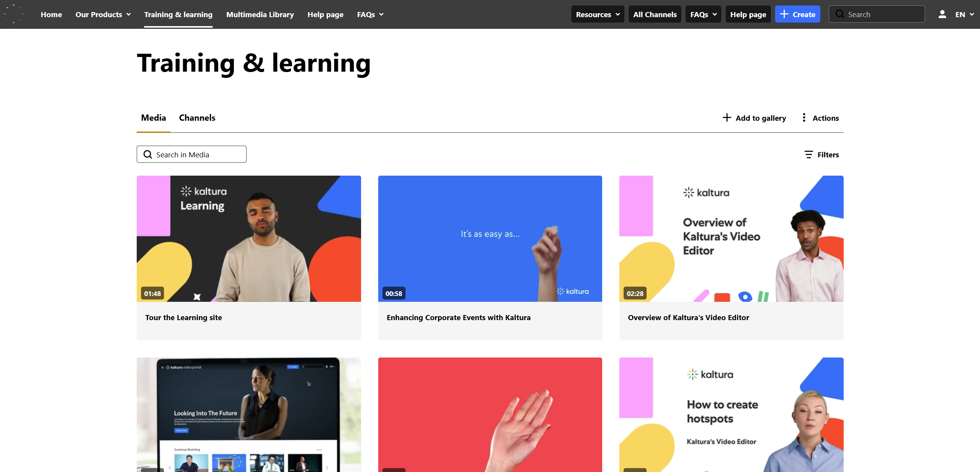Image resolution: width=980 pixels, height=472 pixels.
Task: Switch to the Channels tab
Action: pyautogui.click(x=197, y=118)
